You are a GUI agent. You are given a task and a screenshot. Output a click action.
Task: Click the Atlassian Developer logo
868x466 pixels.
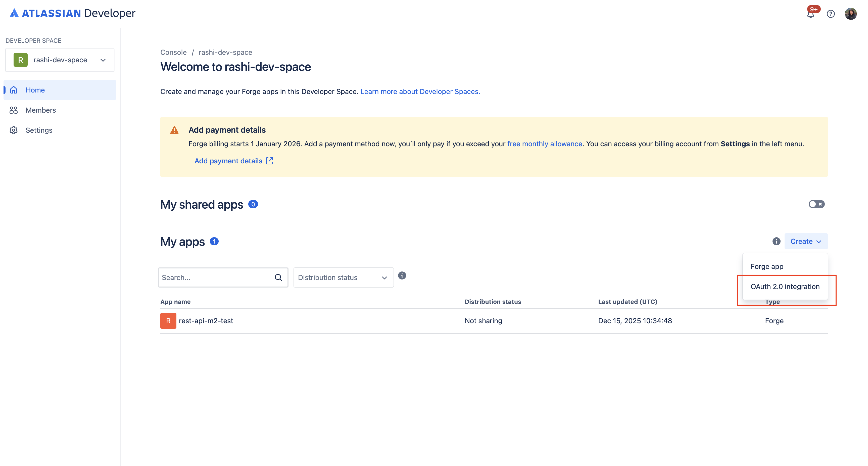72,13
